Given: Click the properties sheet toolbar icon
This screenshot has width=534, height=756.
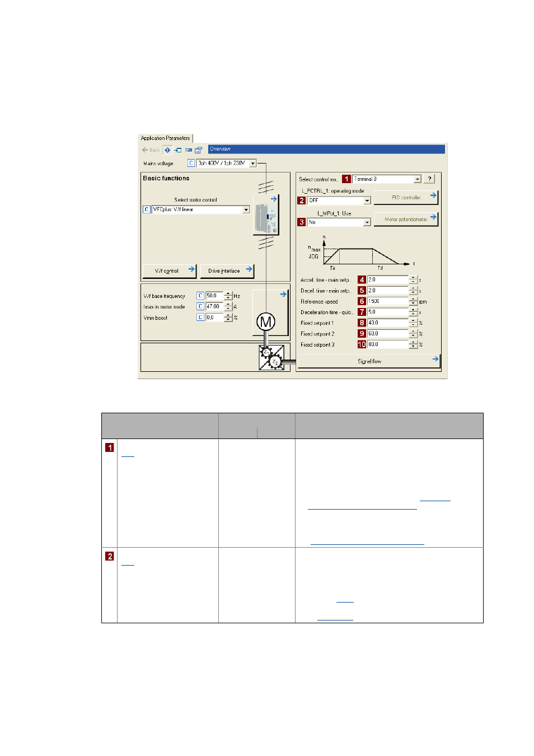Looking at the screenshot, I should coord(198,150).
